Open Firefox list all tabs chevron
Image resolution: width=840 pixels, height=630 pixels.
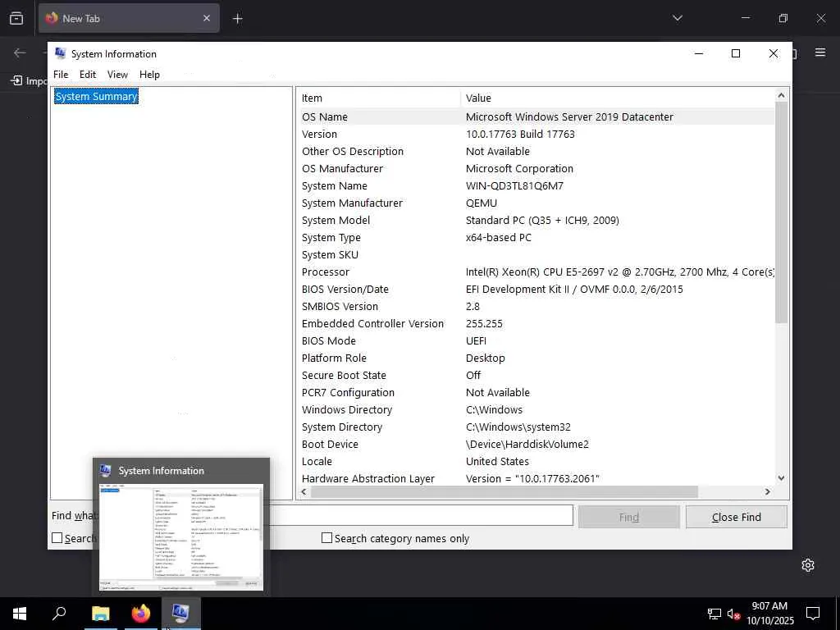tap(677, 18)
